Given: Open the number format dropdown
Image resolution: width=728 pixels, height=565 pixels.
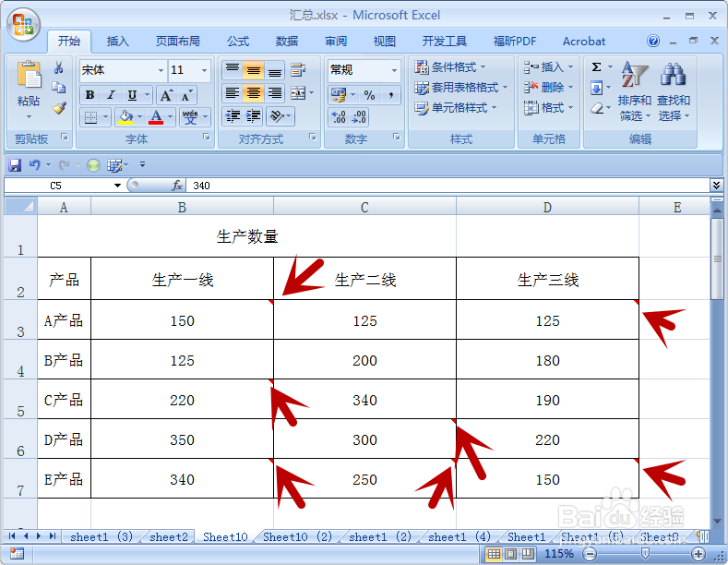Looking at the screenshot, I should point(394,70).
